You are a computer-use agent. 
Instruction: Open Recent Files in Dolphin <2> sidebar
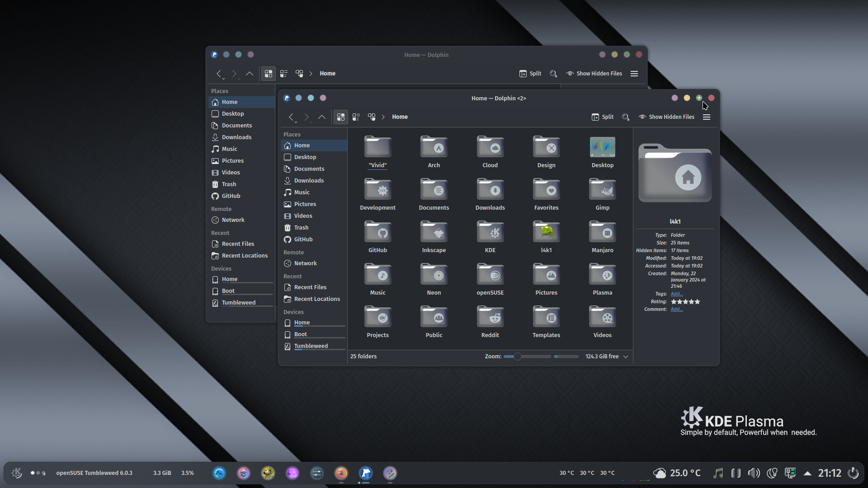313,287
